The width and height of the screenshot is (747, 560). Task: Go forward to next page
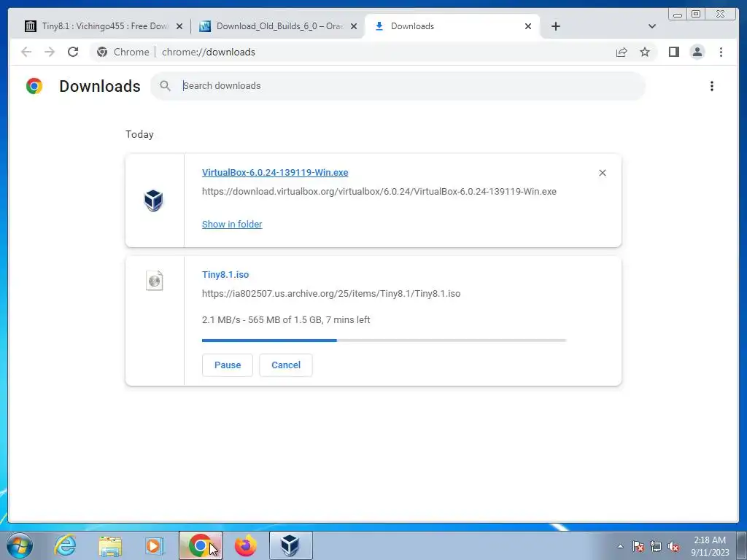click(x=50, y=52)
